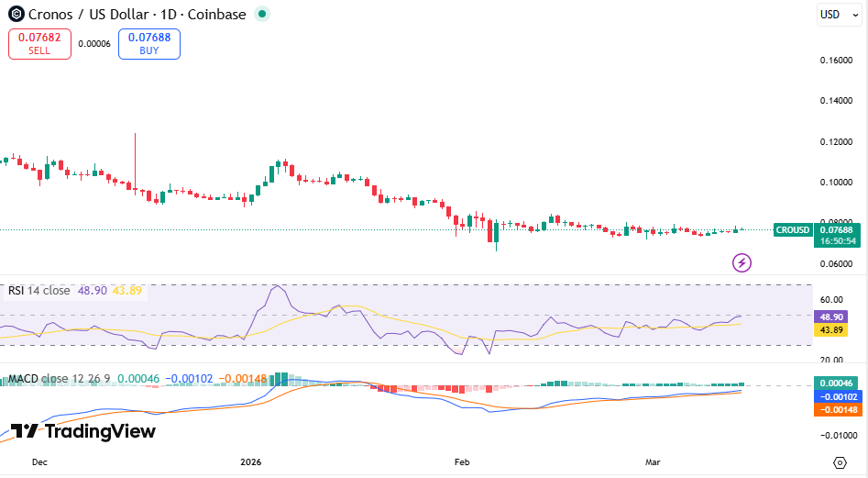868x478 pixels.
Task: Click the 0.07688 BUY button
Action: (149, 44)
